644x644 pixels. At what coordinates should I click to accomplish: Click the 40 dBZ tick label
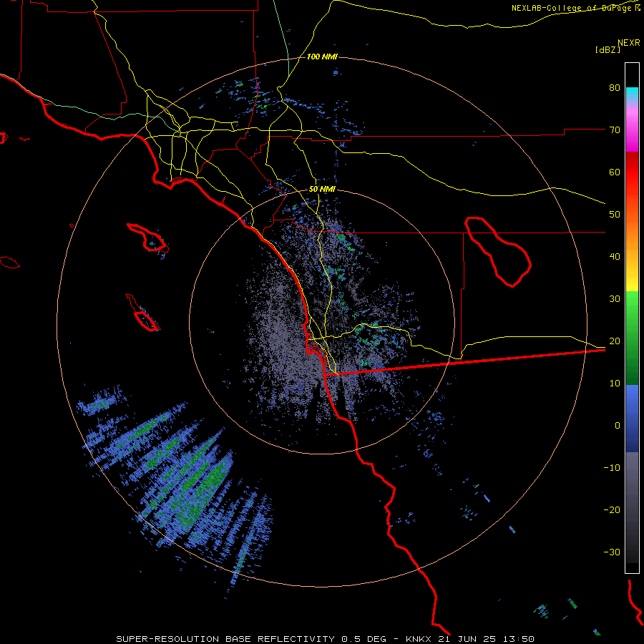pos(615,257)
